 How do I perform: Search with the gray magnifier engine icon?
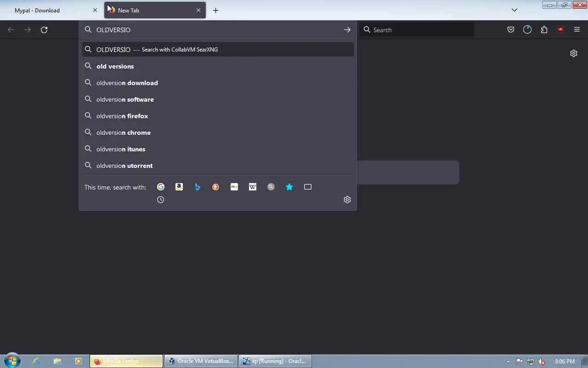(271, 187)
